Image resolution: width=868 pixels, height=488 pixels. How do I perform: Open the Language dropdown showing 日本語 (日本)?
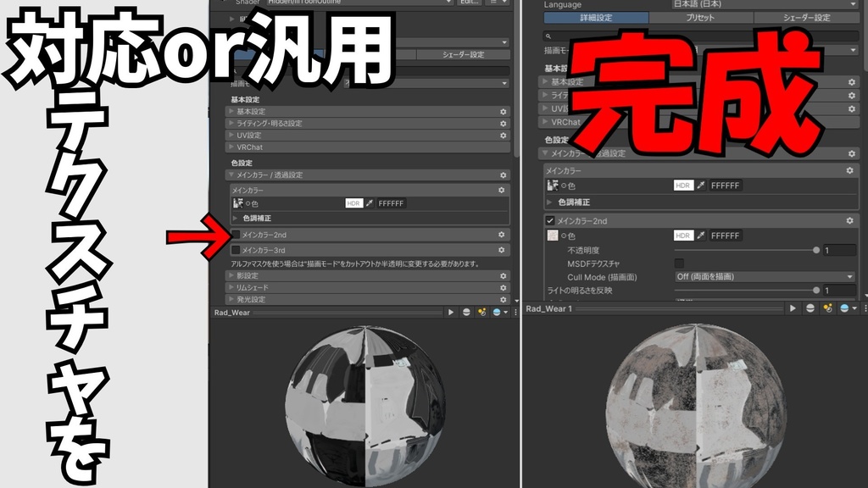point(764,5)
